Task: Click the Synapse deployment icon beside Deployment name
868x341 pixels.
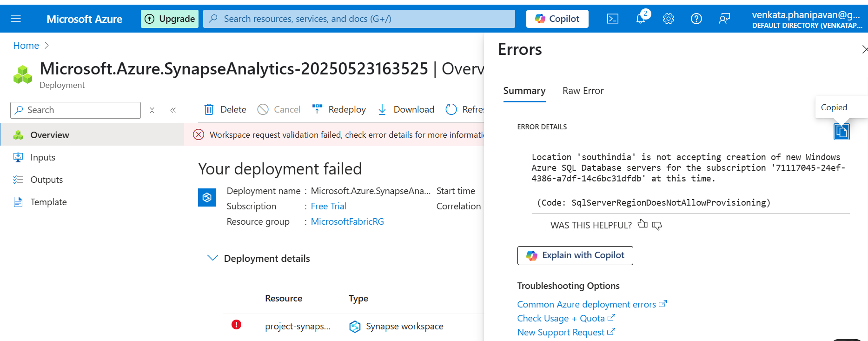Action: click(207, 197)
